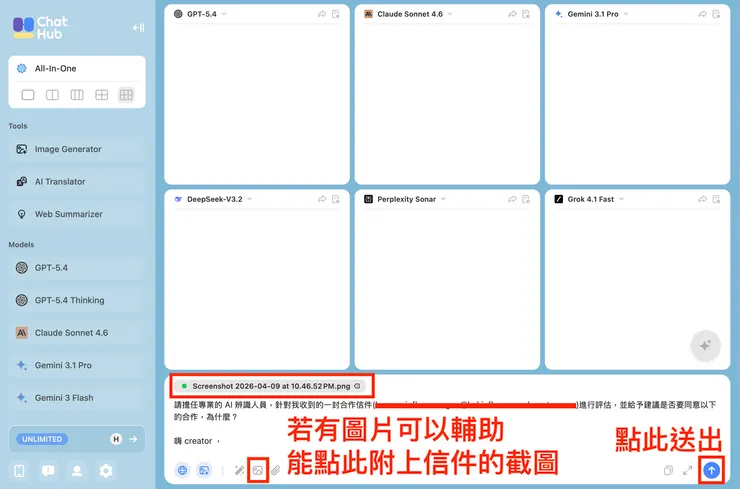Image resolution: width=740 pixels, height=489 pixels.
Task: Open the Gemini 3.1 Pro panel model dropdown
Action: tap(626, 14)
